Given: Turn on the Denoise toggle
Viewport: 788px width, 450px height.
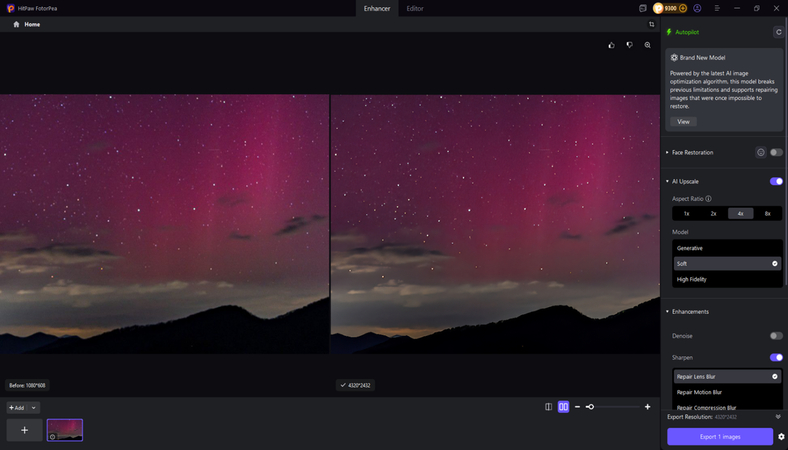Looking at the screenshot, I should (x=776, y=336).
